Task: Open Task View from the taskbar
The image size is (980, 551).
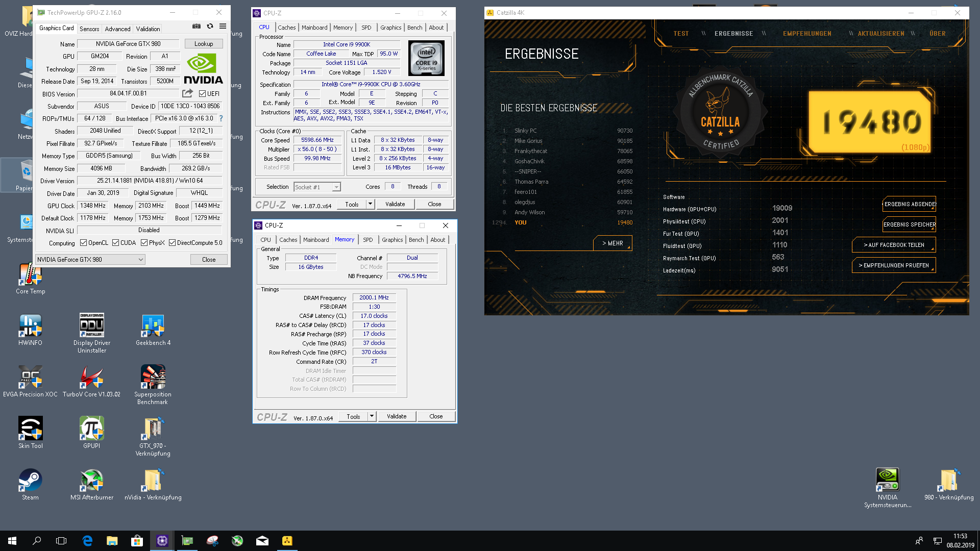Action: [61, 541]
